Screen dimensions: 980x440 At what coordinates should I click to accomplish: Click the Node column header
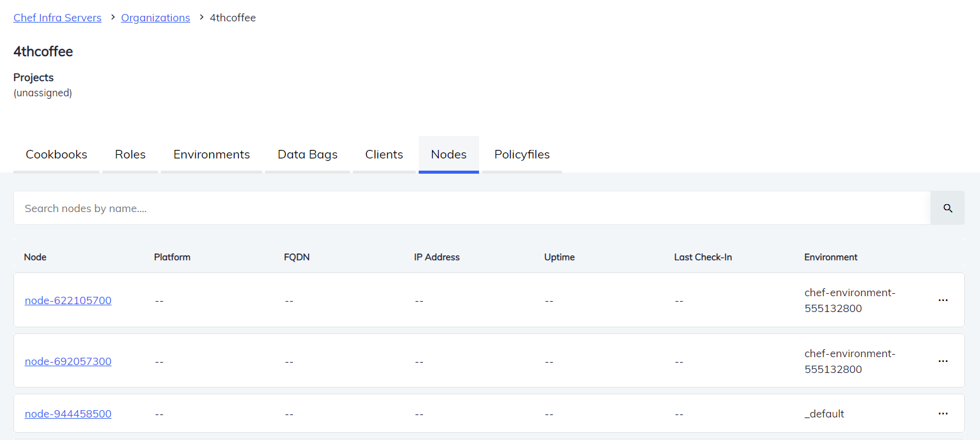[x=35, y=257]
